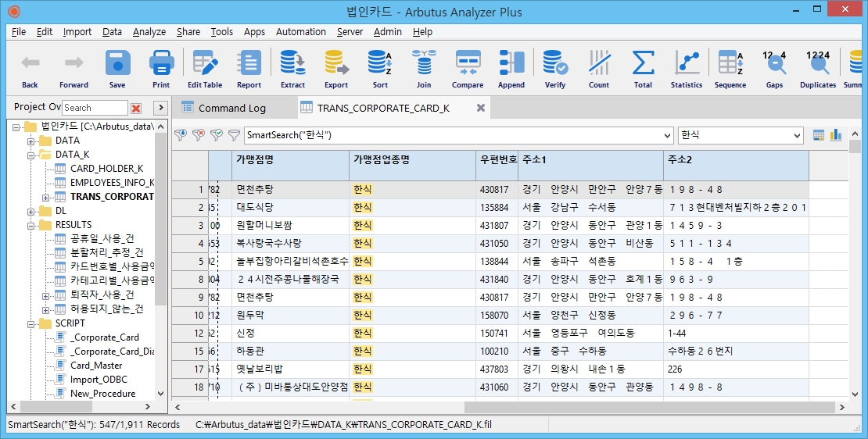Click the 대도식당 cell in row 2

(291, 208)
